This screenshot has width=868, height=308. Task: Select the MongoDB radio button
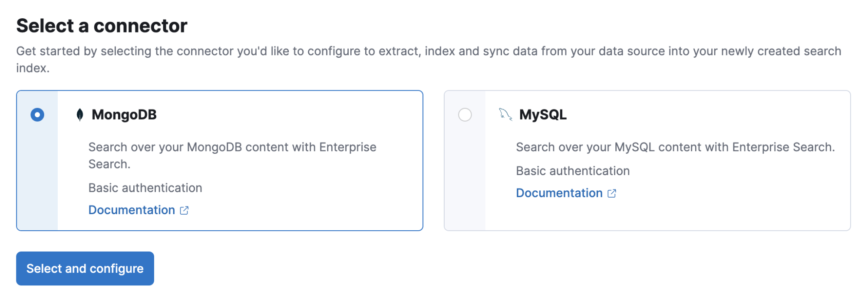coord(37,115)
